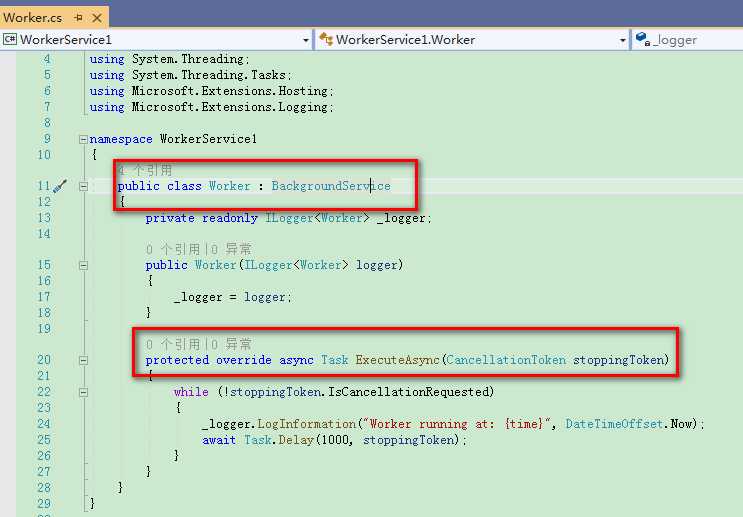Collapse the while loop block
The image size is (743, 517).
(83, 392)
